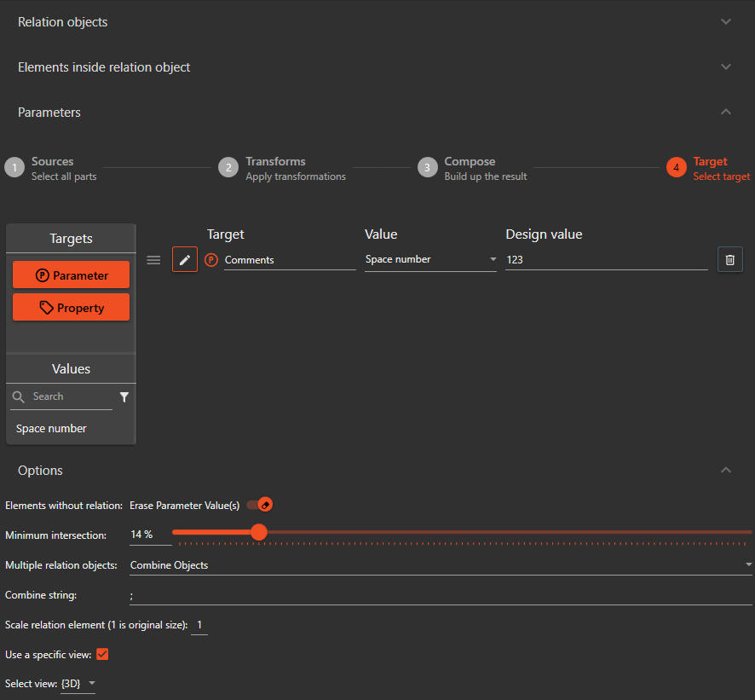This screenshot has width=755, height=700.
Task: Click the drag handle icon beside the target row
Action: pyautogui.click(x=153, y=260)
